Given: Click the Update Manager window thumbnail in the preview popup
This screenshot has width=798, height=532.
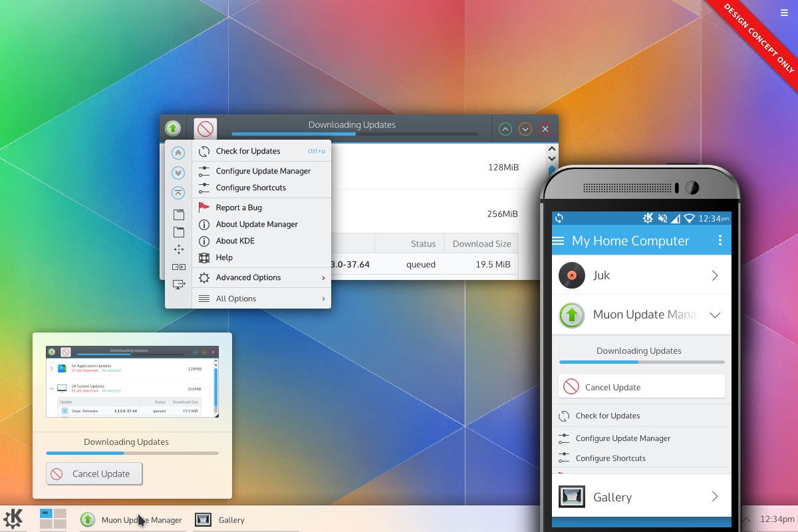Looking at the screenshot, I should (132, 382).
